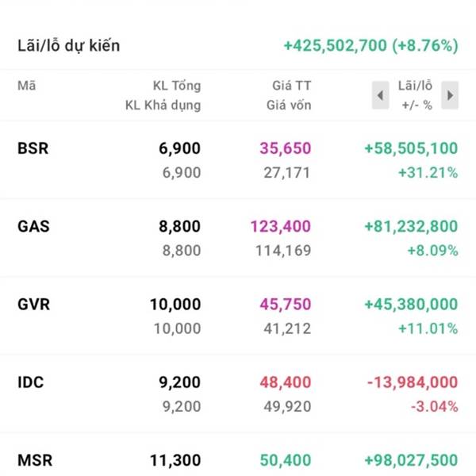476x476 pixels.
Task: Click the total expected profit +425,502,700 value
Action: (x=371, y=45)
